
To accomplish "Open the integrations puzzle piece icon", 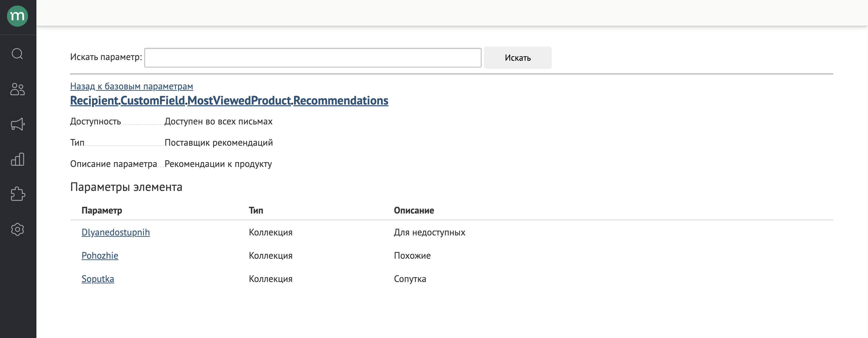I will point(18,194).
